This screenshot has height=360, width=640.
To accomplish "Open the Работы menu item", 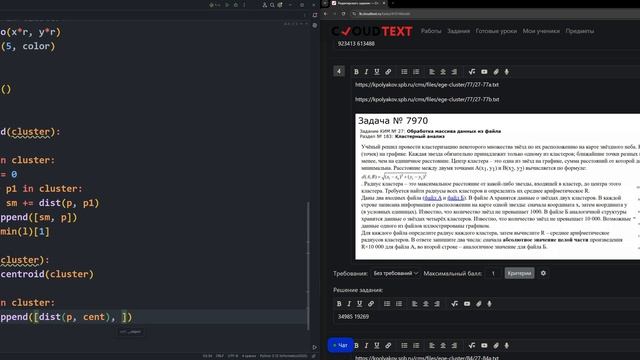I will [431, 31].
